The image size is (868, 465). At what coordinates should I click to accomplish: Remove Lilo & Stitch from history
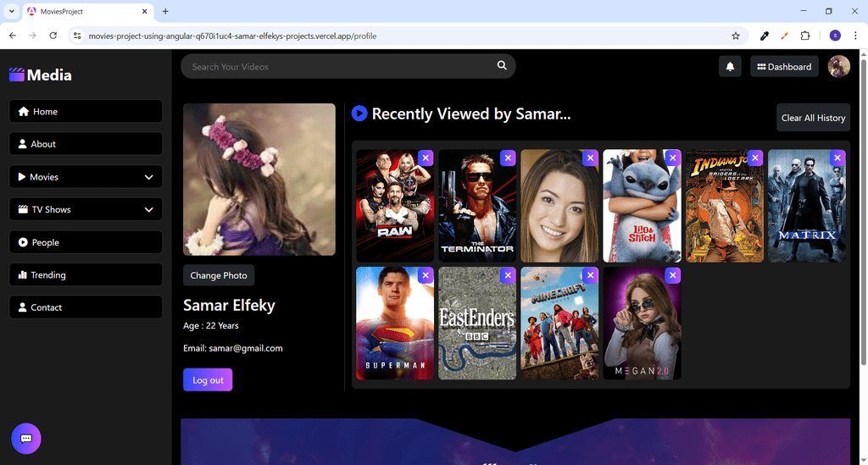pos(672,158)
